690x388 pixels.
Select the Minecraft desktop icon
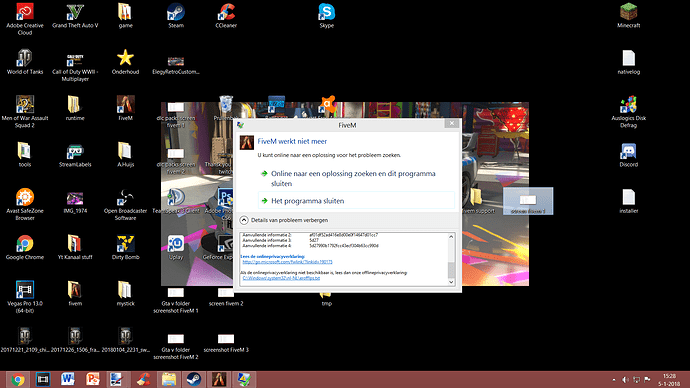pos(628,16)
